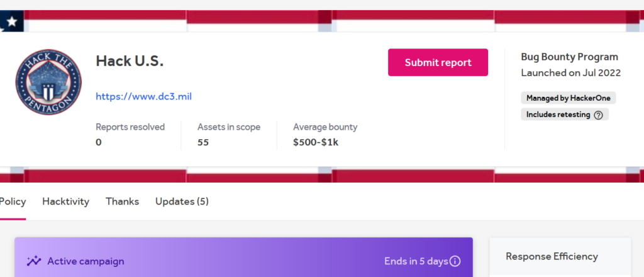The width and height of the screenshot is (644, 277).
Task: Select the Updates (5) tab
Action: coord(182,201)
